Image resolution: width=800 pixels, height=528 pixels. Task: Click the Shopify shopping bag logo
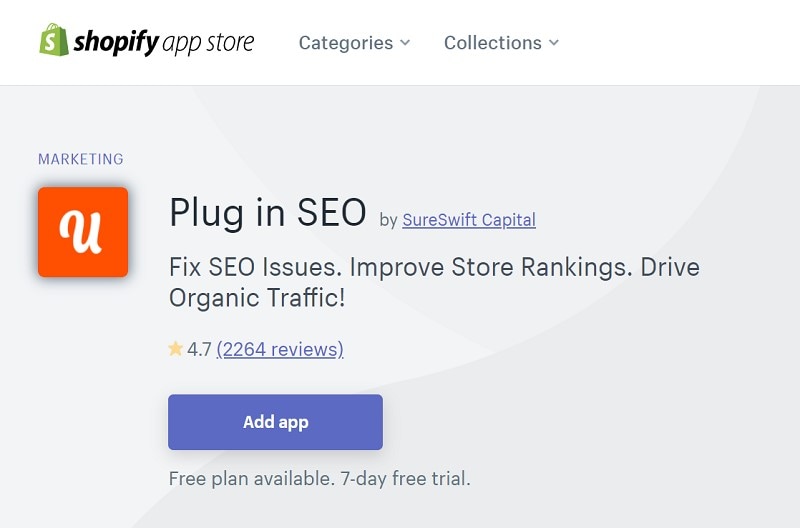click(x=54, y=41)
